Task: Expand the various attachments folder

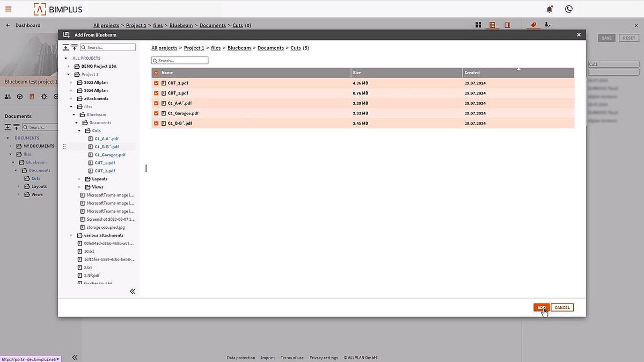Action: [x=72, y=235]
